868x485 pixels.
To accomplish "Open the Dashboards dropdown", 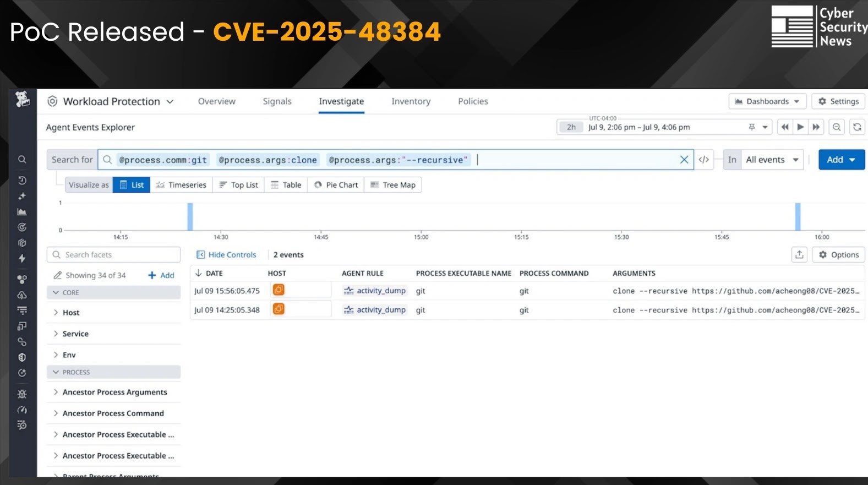I will 768,101.
